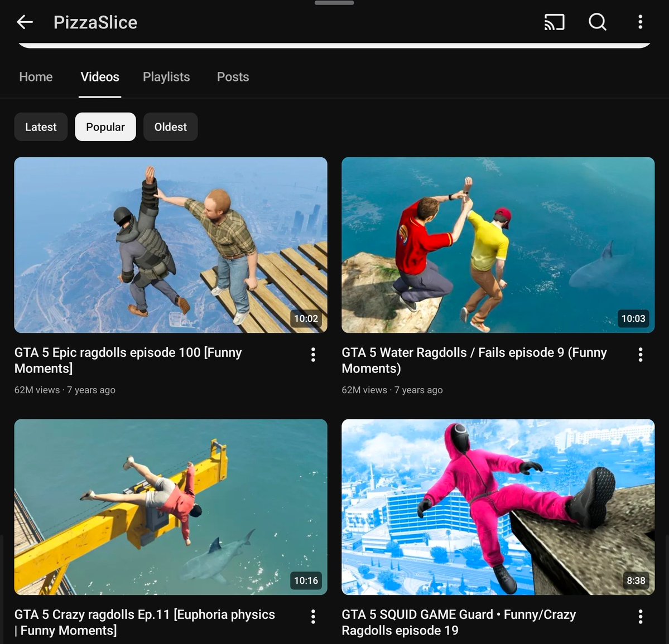Open the Playlists tab

[166, 77]
